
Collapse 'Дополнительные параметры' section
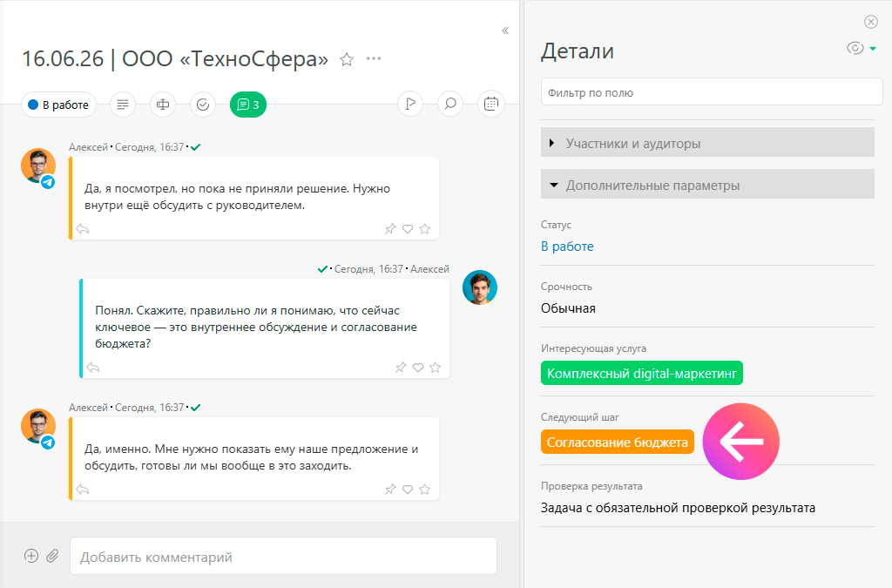(707, 185)
